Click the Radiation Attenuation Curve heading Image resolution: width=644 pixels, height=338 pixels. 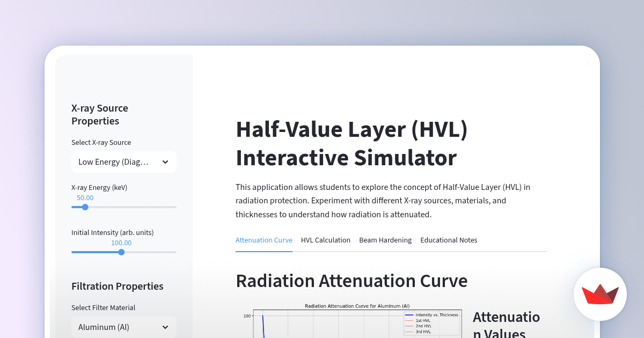(352, 281)
